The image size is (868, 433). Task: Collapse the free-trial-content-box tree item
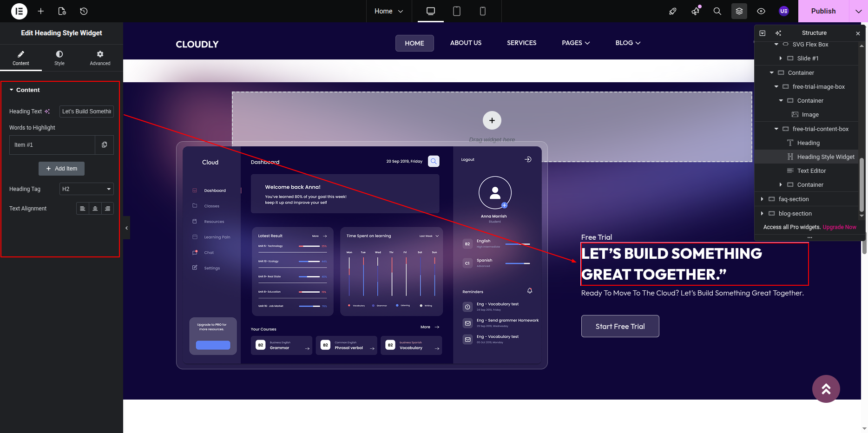[776, 129]
